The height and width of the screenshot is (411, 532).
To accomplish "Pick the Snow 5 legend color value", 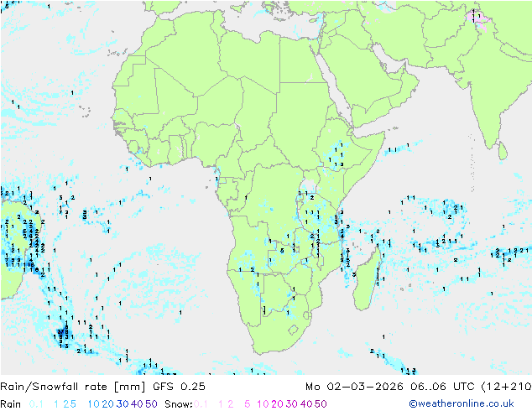I will coord(247,404).
